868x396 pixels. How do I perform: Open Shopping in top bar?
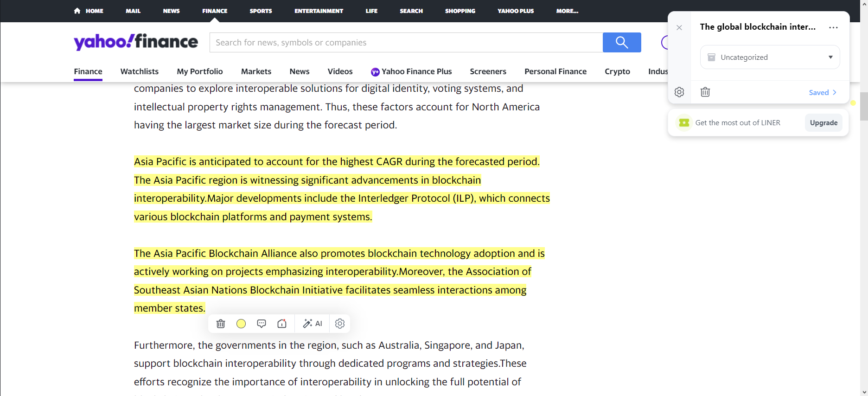pos(460,11)
